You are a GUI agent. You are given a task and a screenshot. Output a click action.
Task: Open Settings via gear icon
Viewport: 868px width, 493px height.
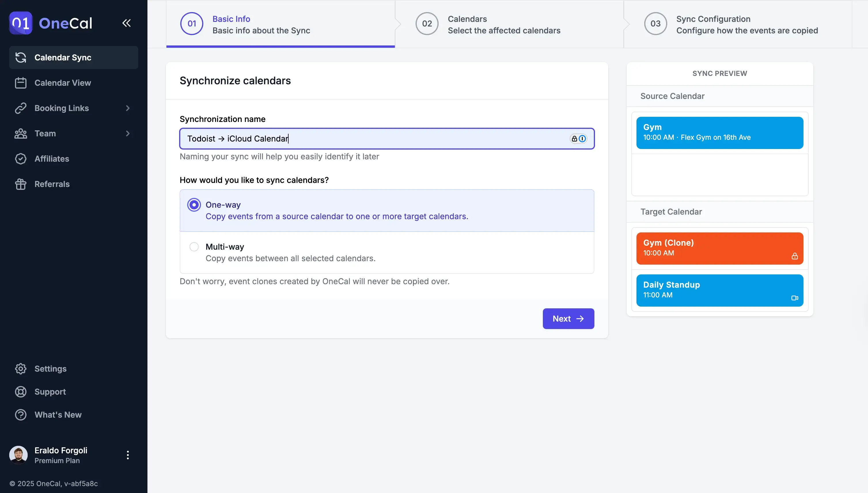coord(21,369)
